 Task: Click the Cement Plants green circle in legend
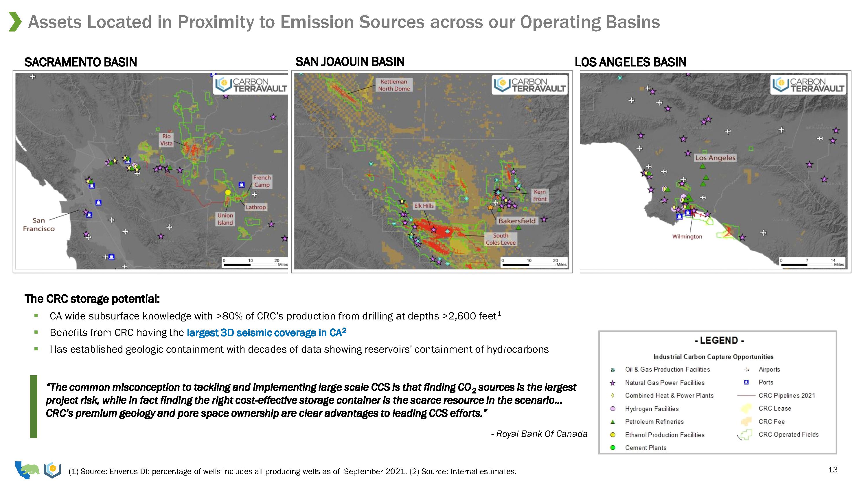[613, 448]
